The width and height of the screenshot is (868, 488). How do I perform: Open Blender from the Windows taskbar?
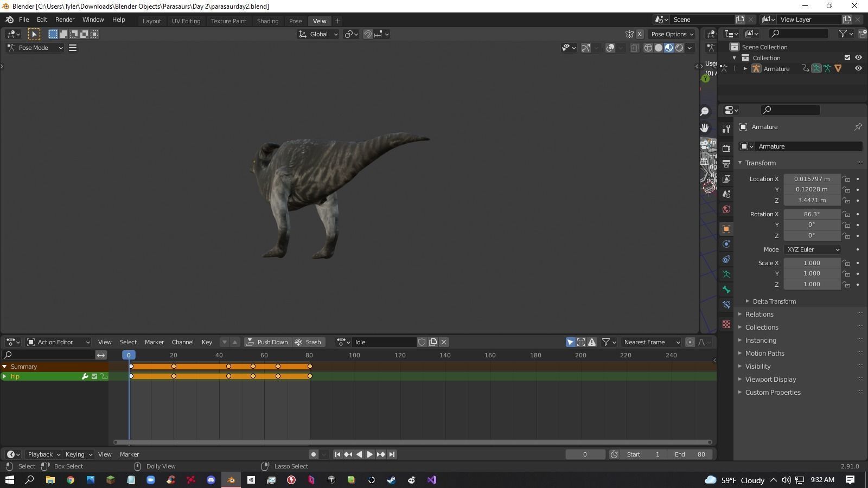point(231,480)
